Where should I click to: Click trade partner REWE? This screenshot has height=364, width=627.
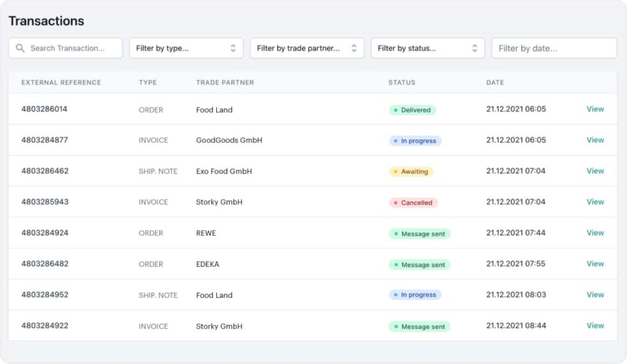[x=206, y=233]
